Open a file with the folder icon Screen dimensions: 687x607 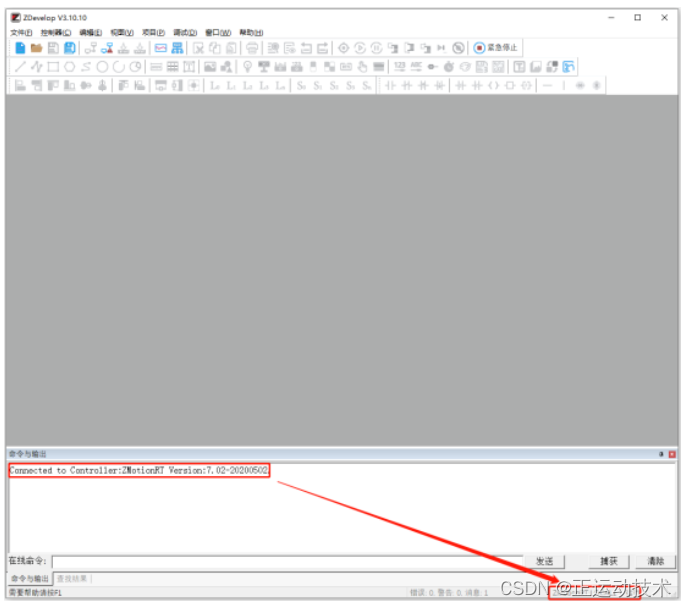click(x=36, y=48)
